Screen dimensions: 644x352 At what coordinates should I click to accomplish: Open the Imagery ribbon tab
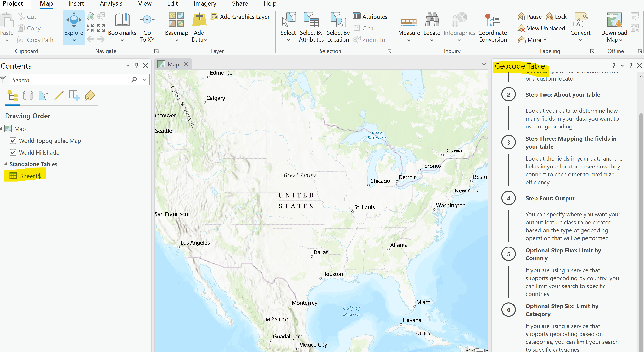tap(205, 3)
